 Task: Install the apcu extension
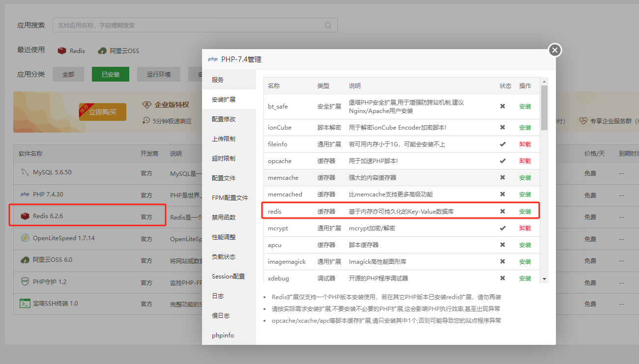pos(525,245)
